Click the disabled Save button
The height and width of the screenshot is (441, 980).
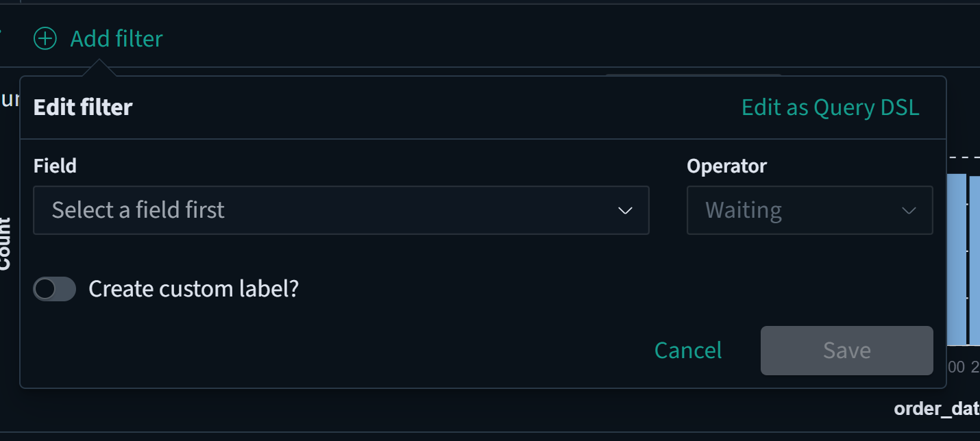846,350
